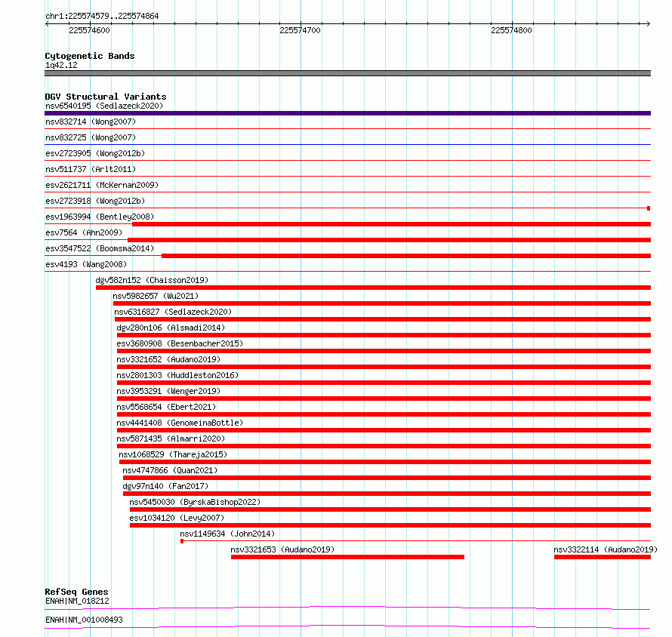
Task: Open variant nsv4747866 (Quan2021)
Action: coord(170,470)
